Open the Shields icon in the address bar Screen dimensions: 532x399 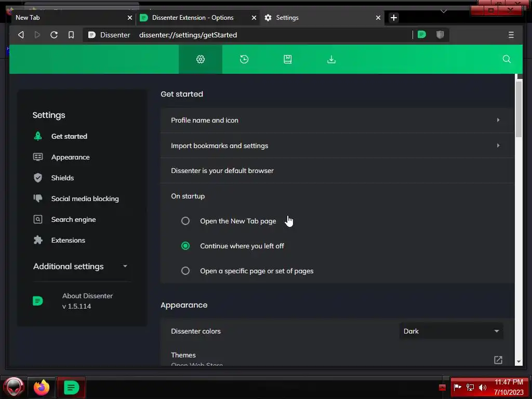click(440, 35)
